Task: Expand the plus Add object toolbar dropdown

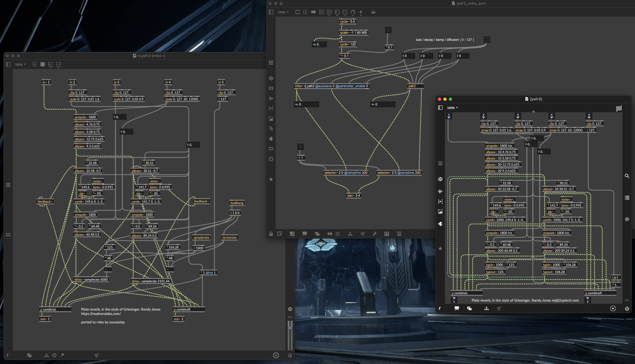Action: point(361,12)
